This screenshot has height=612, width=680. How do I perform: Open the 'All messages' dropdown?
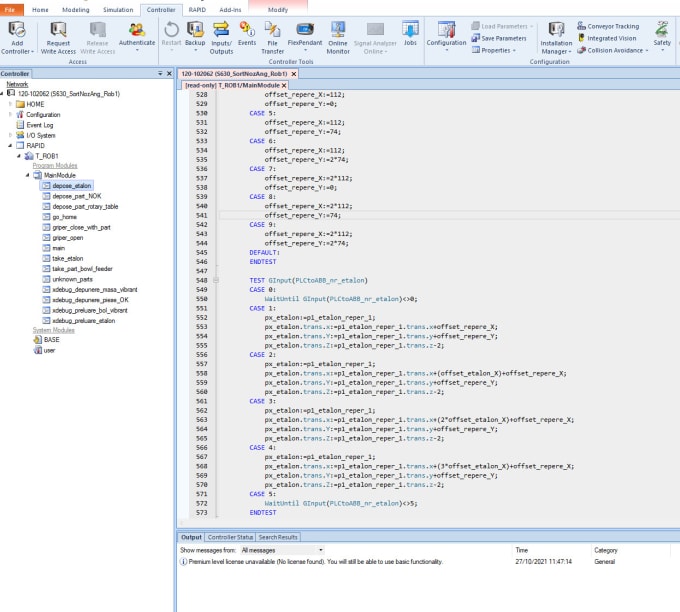pyautogui.click(x=282, y=550)
